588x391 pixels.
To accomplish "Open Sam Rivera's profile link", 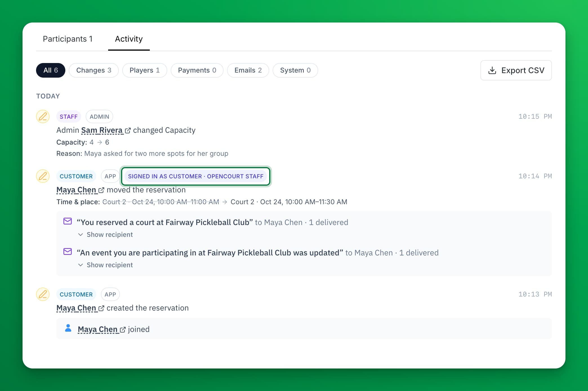I will 102,130.
